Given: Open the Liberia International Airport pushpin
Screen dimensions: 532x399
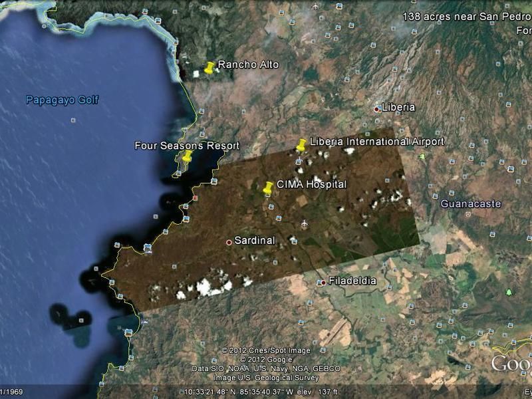Looking at the screenshot, I should [x=301, y=145].
